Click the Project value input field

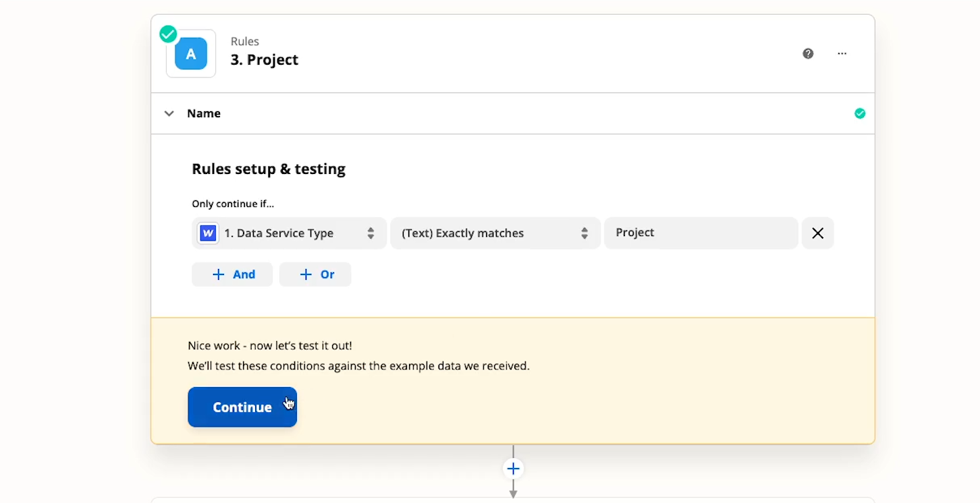point(701,233)
